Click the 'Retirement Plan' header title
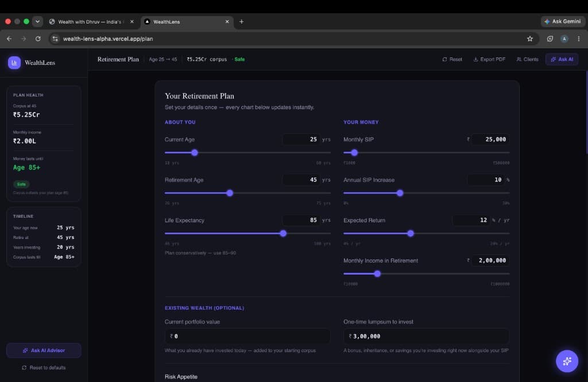This screenshot has height=382, width=588. point(118,59)
